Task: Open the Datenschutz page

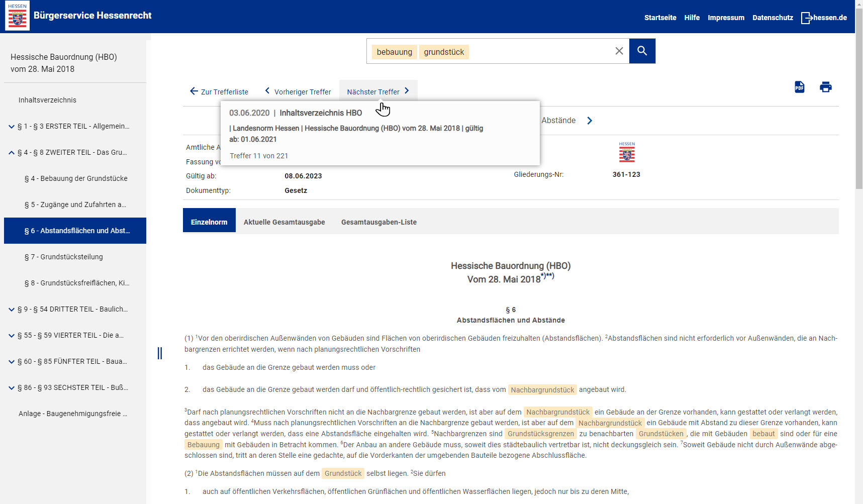Action: [x=773, y=18]
